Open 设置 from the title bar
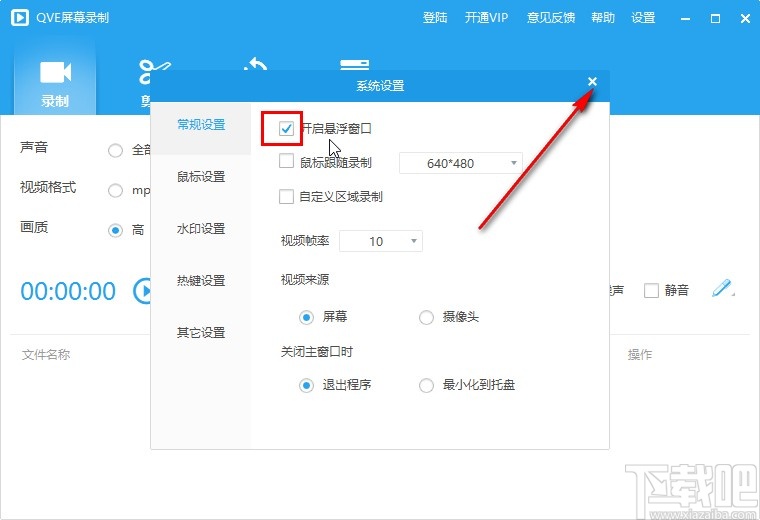The height and width of the screenshot is (520, 760). (643, 18)
